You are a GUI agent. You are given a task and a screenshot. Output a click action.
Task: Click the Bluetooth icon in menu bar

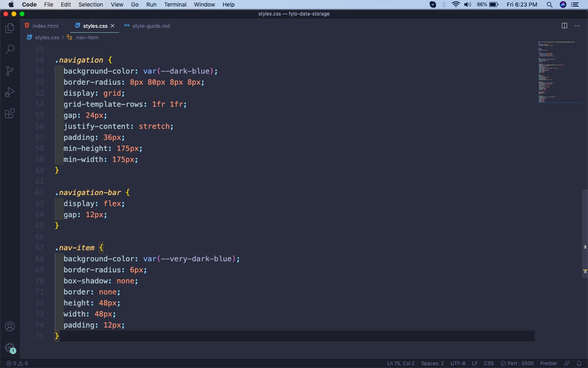tap(444, 4)
